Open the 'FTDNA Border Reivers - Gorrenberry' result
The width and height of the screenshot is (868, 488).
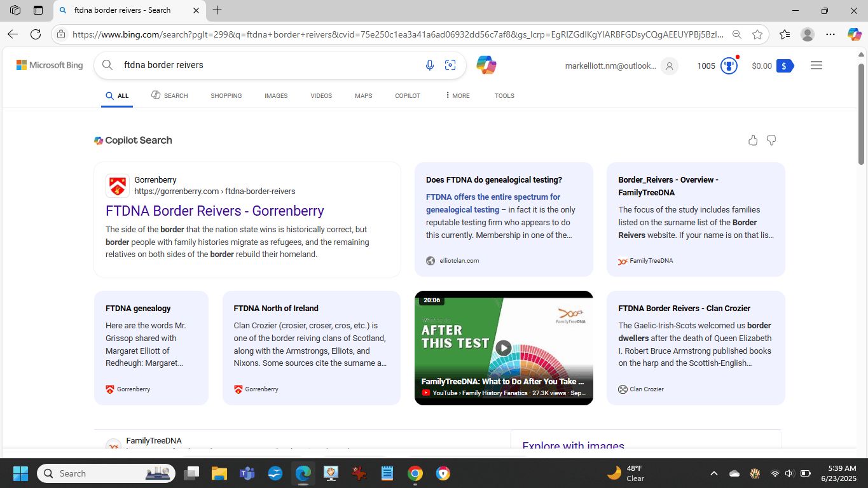[x=215, y=211]
